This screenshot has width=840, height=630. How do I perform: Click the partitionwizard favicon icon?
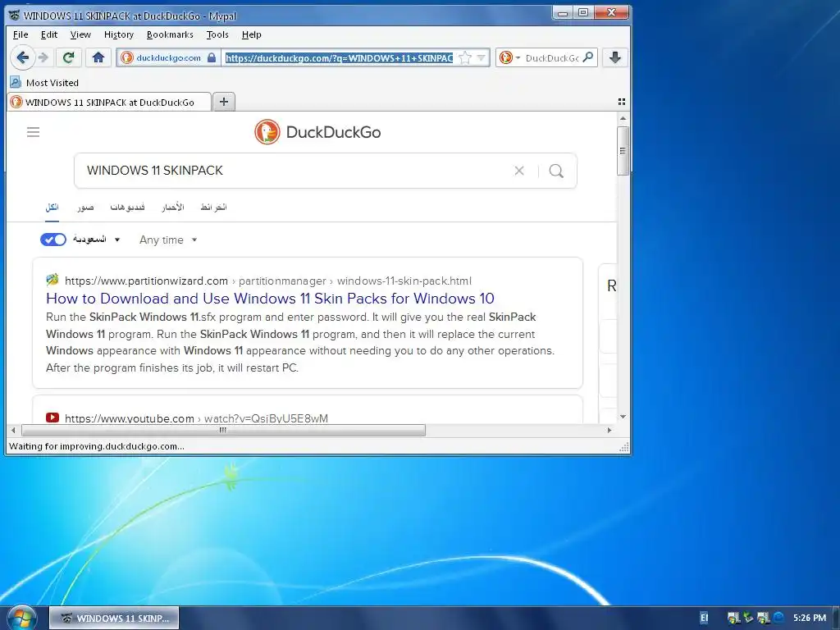pyautogui.click(x=52, y=280)
